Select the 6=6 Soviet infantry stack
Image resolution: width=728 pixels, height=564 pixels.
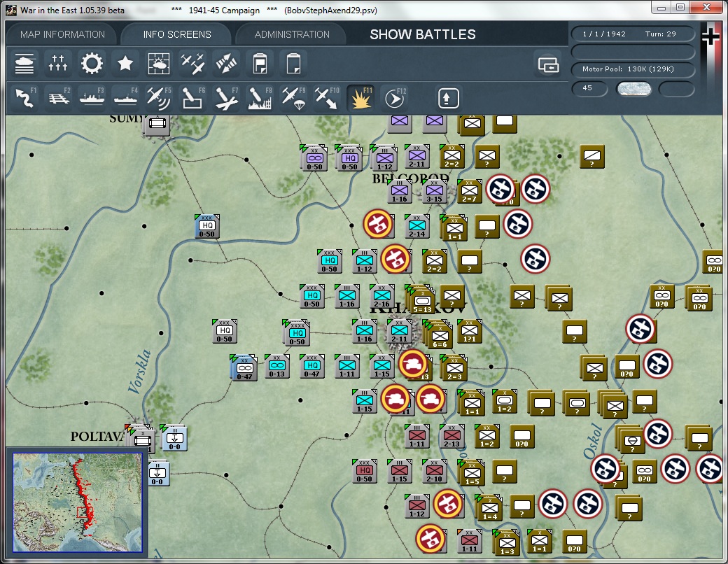pos(440,336)
